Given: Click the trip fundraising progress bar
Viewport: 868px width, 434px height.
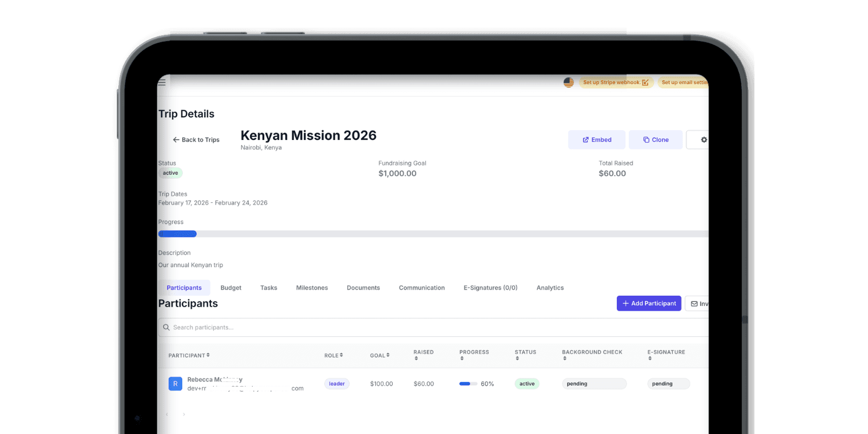Looking at the screenshot, I should pos(433,234).
